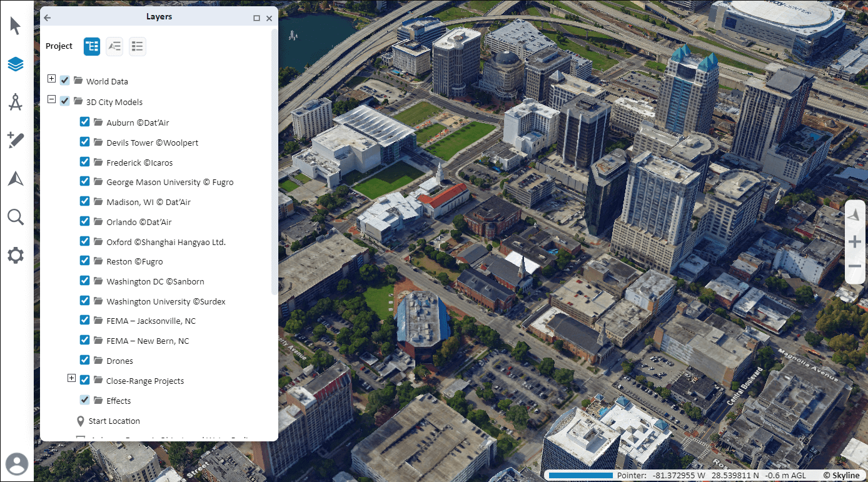Uncheck the FEMA – New Bern, NC layer
Viewport: 868px width, 482px height.
point(84,340)
